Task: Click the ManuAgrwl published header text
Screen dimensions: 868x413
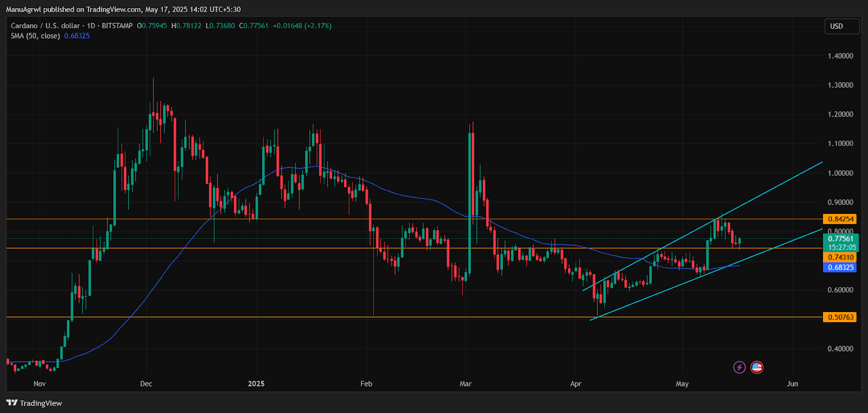Action: 123,9
